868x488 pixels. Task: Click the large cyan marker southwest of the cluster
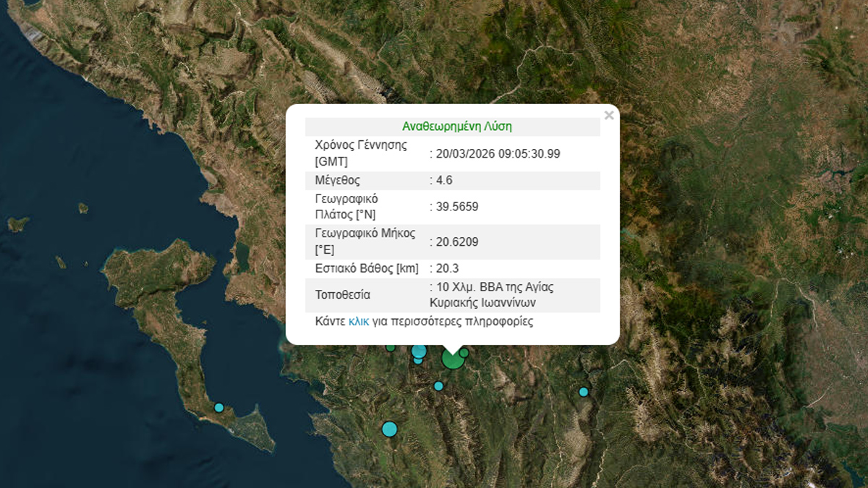pyautogui.click(x=389, y=429)
